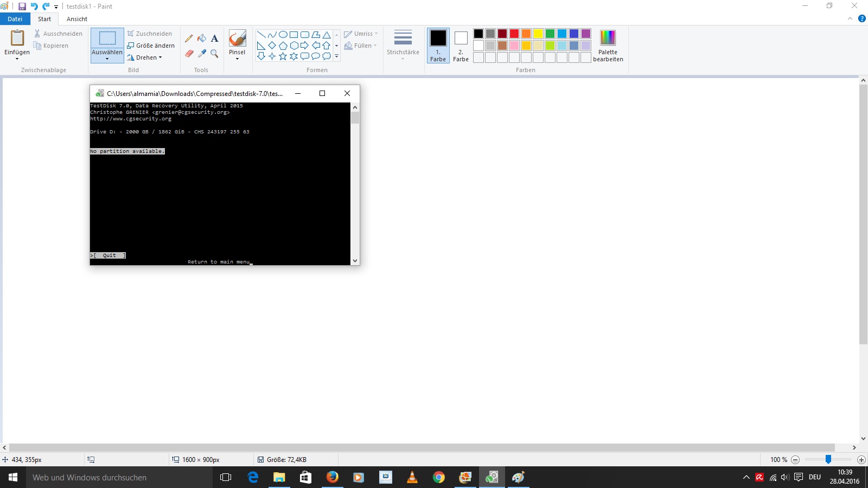Select the Down arrow shape
Screen dimensions: 868x488
coord(261,56)
